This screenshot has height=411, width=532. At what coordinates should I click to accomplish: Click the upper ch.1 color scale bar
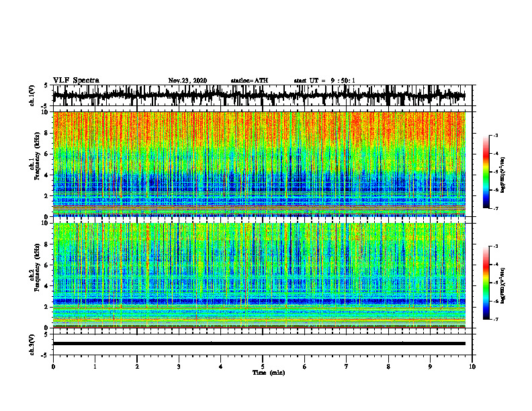(486, 171)
